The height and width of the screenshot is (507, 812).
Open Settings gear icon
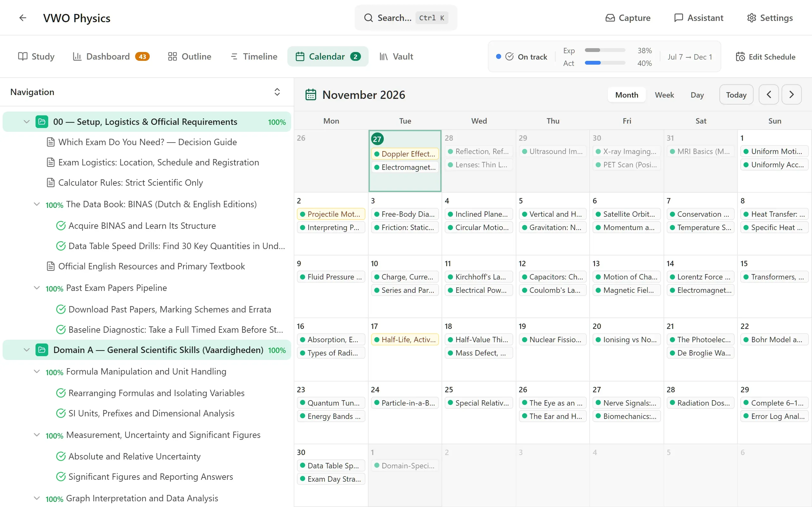click(x=751, y=18)
